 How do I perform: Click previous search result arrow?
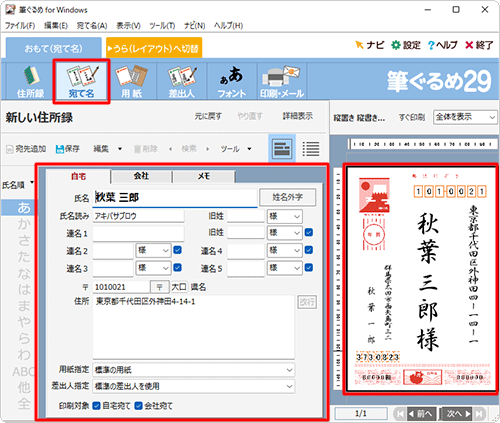pos(170,149)
